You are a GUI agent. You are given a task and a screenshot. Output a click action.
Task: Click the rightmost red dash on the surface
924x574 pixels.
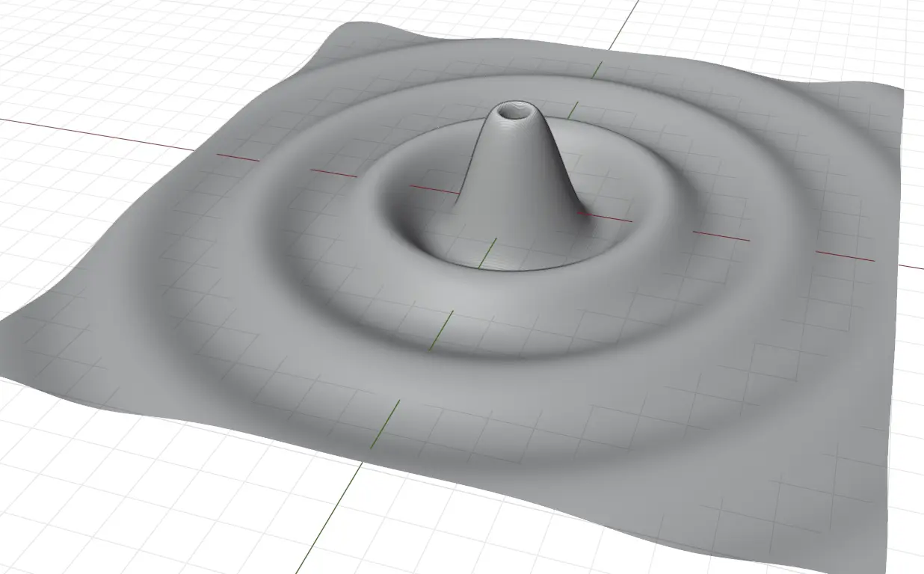(845, 256)
